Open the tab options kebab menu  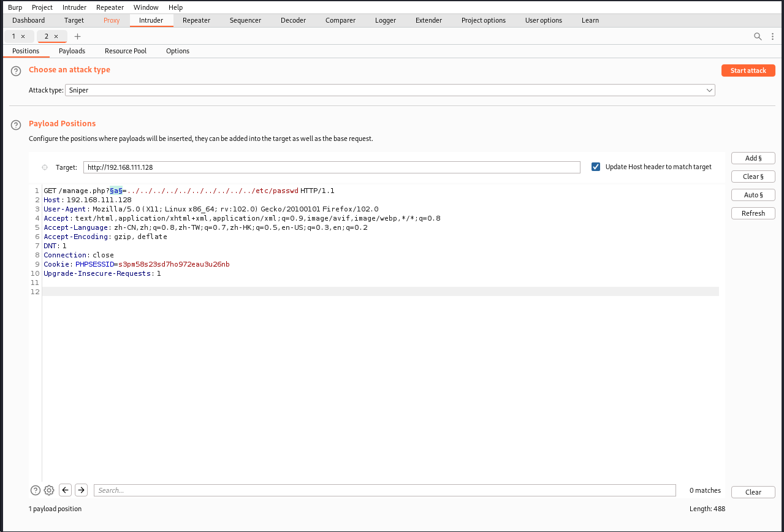coord(771,37)
